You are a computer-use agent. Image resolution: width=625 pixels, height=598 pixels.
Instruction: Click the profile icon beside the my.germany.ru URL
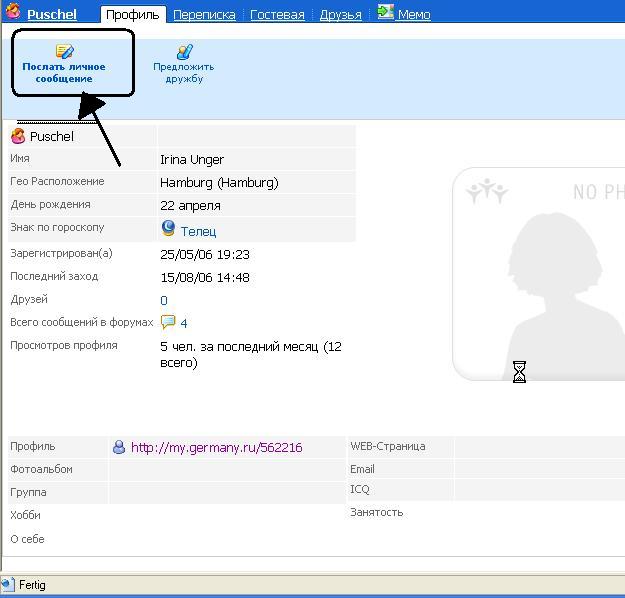(x=119, y=448)
